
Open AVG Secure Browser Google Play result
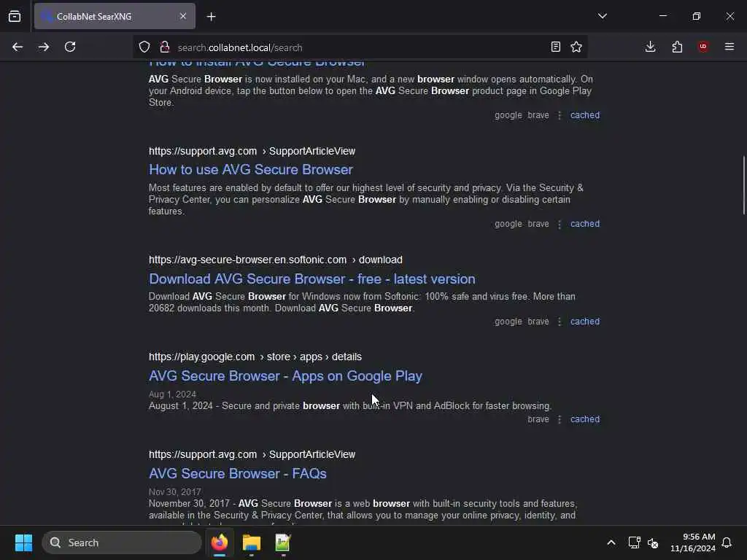285,376
